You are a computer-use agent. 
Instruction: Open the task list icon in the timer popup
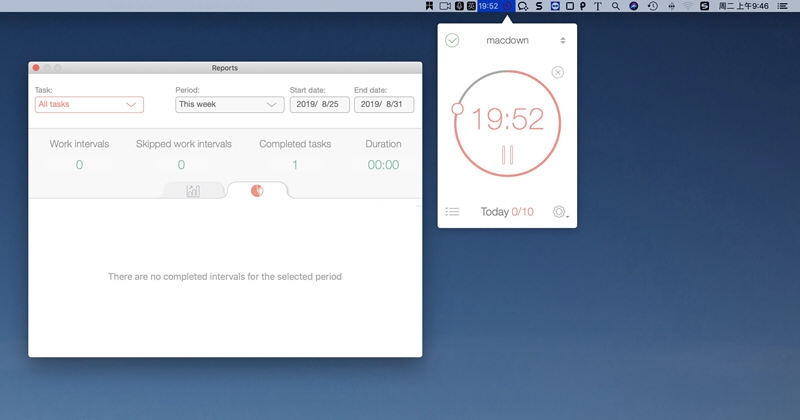(452, 211)
